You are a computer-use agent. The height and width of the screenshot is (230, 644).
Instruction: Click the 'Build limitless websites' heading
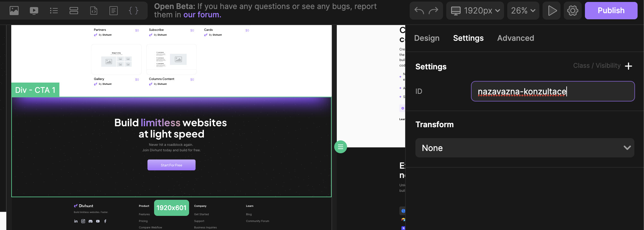[171, 128]
